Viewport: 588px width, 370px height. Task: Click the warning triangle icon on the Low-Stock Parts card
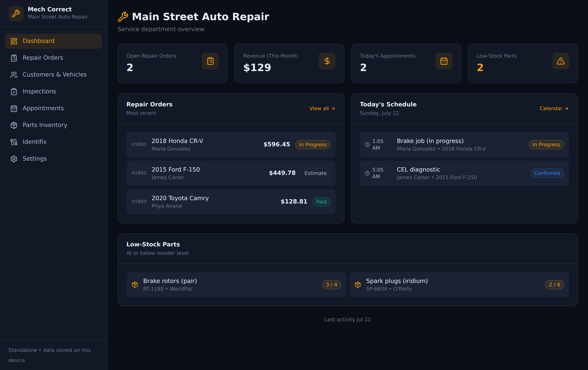pyautogui.click(x=560, y=61)
